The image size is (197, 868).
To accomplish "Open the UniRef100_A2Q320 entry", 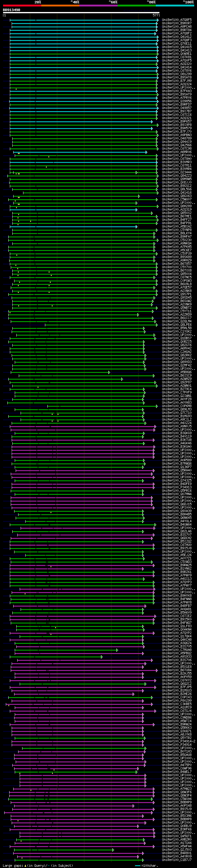I will [x=177, y=64].
